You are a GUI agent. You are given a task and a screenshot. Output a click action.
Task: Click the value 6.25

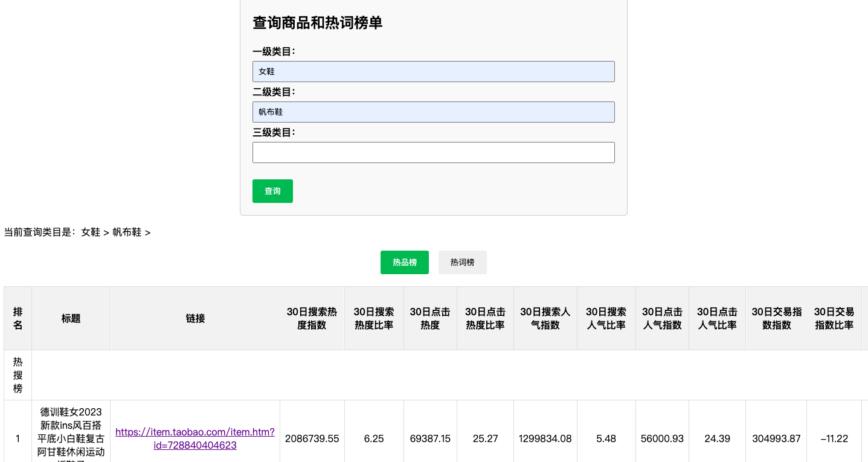[374, 438]
